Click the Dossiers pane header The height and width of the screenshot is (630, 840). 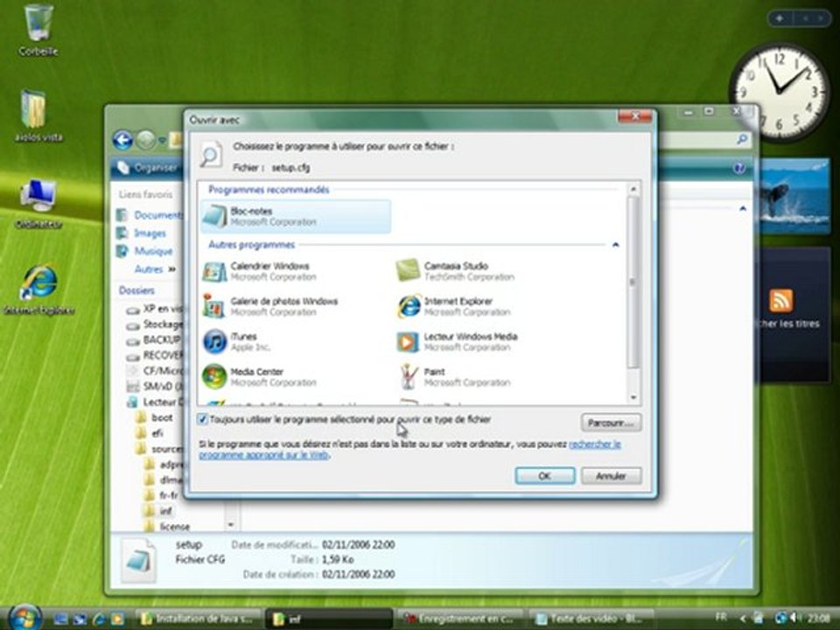click(136, 290)
